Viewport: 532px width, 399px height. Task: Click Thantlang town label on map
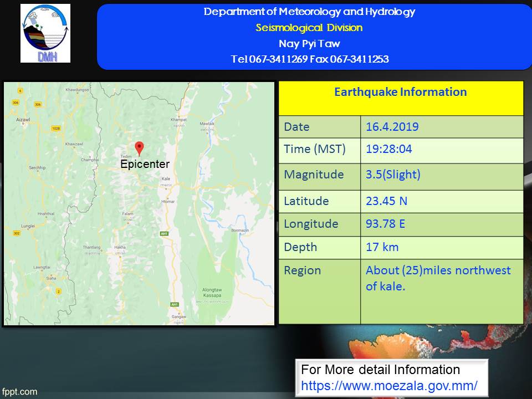91,247
